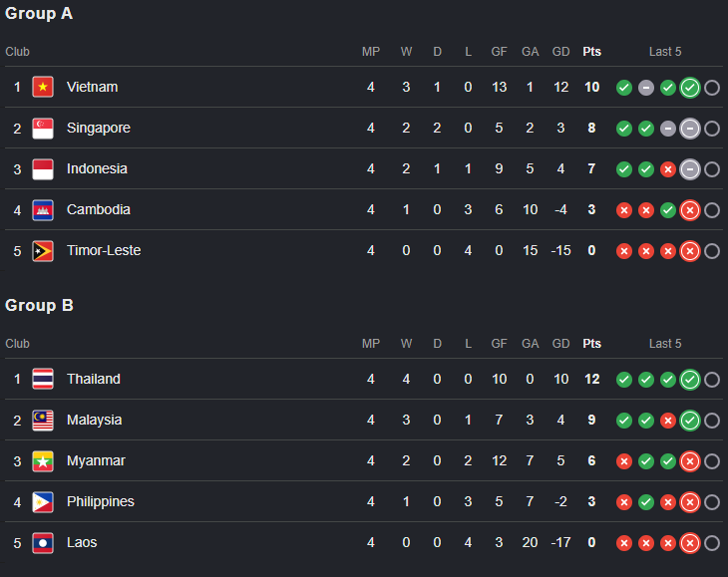
Task: Click the Singapore flag icon
Action: (x=43, y=128)
